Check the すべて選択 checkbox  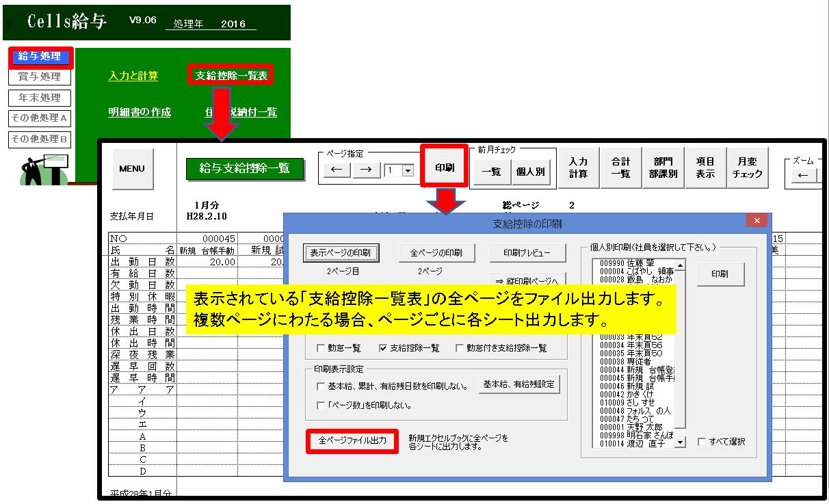(701, 442)
